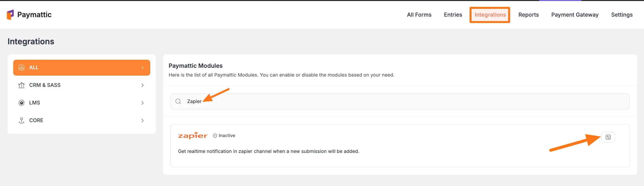Click the CRM & SASS category icon
This screenshot has height=186, width=644.
pos(22,85)
